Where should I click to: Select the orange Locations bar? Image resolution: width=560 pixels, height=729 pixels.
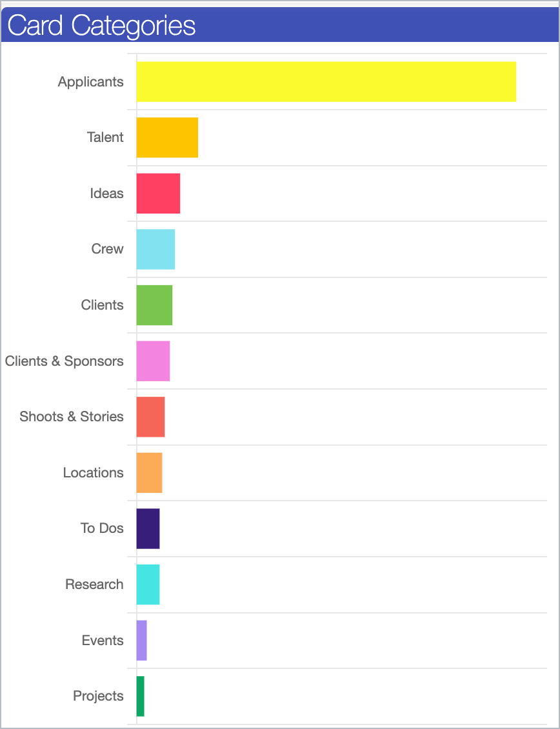pos(149,473)
